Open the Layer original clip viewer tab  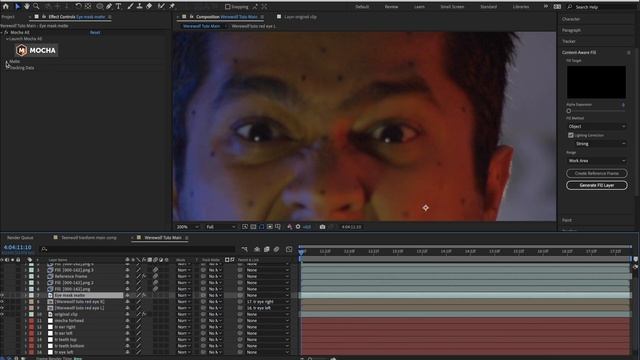(x=300, y=17)
